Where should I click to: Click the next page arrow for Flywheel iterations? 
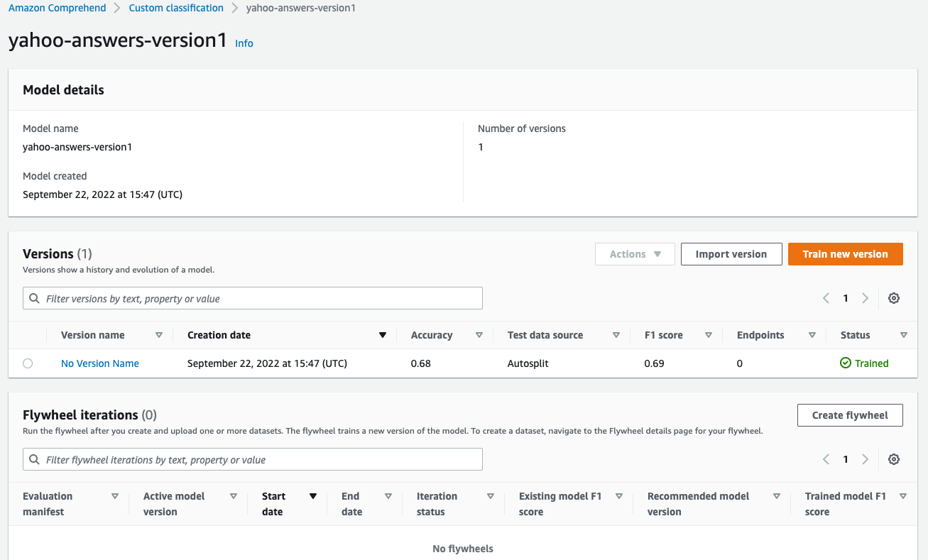[x=866, y=459]
